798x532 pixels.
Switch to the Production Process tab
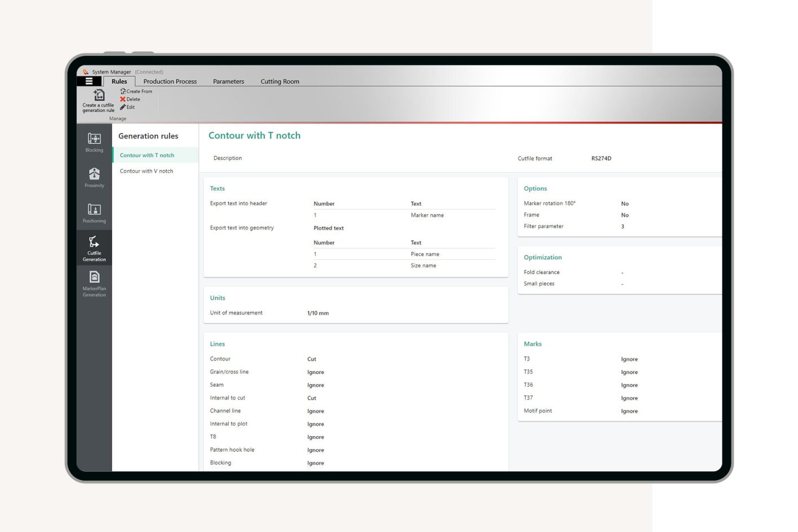170,81
